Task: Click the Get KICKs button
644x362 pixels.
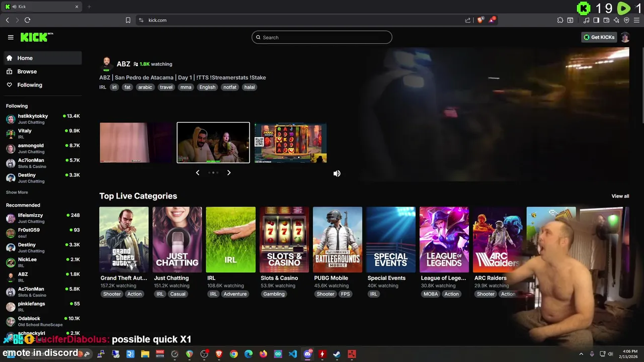Action: 599,37
